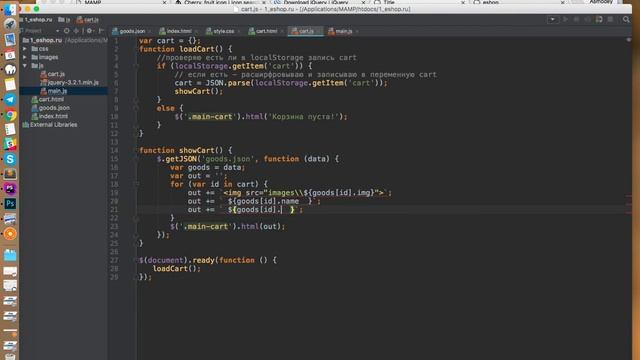Open Google Chrome from the dock
640x360 pixels.
[x=10, y=115]
